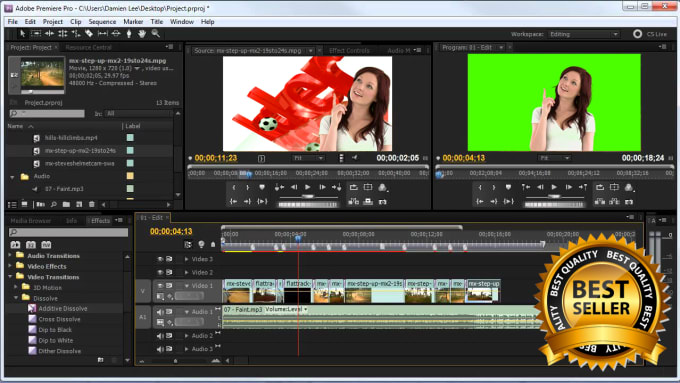
Task: Select Dip to Black transition
Action: point(55,330)
